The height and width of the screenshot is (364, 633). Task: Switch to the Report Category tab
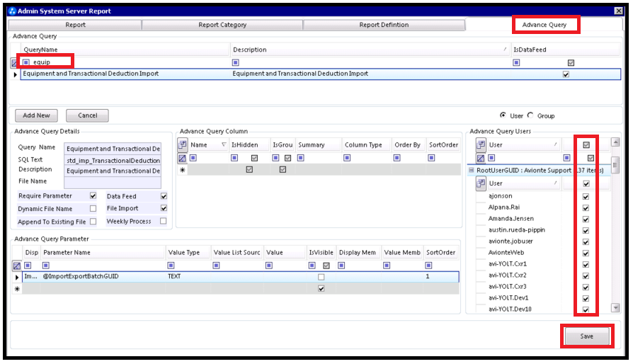point(222,25)
